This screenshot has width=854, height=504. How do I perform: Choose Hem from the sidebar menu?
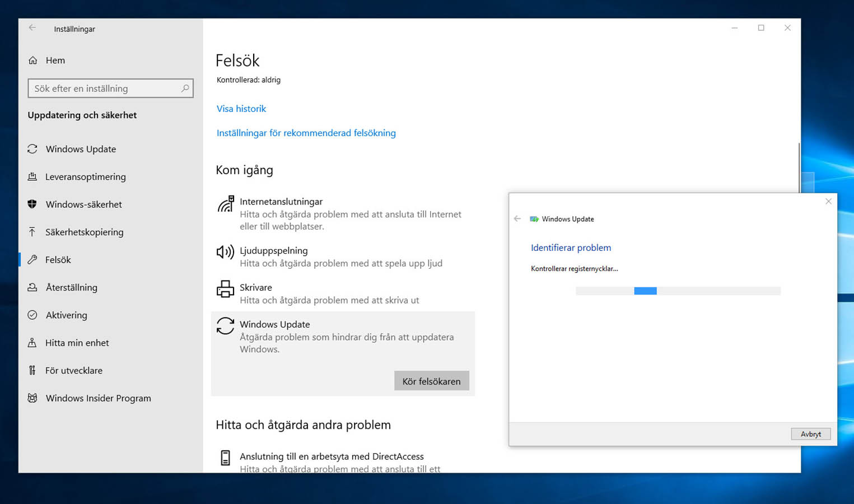pyautogui.click(x=55, y=60)
